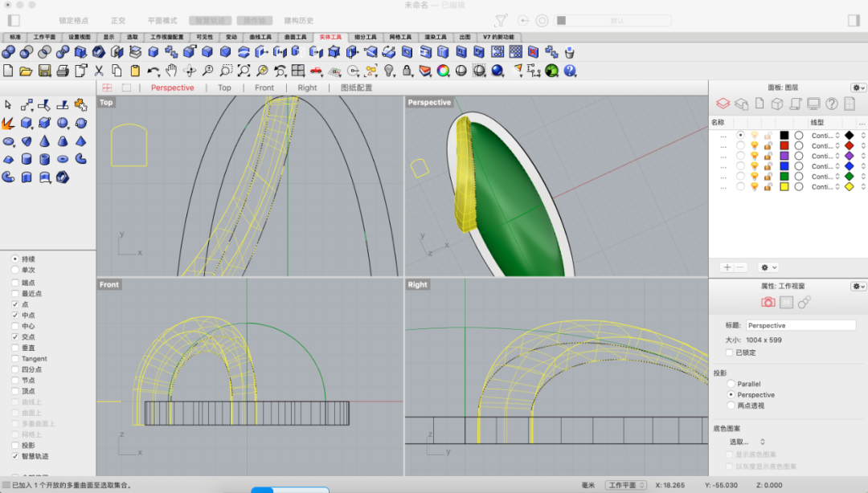Switch to the 曲面工具 toolbar tab
This screenshot has width=868, height=493.
[295, 37]
